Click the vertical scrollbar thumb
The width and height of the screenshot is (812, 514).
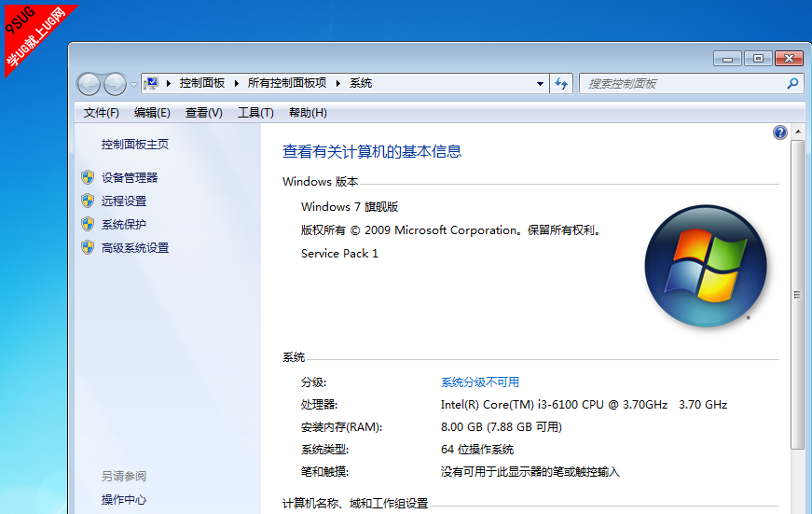click(798, 295)
